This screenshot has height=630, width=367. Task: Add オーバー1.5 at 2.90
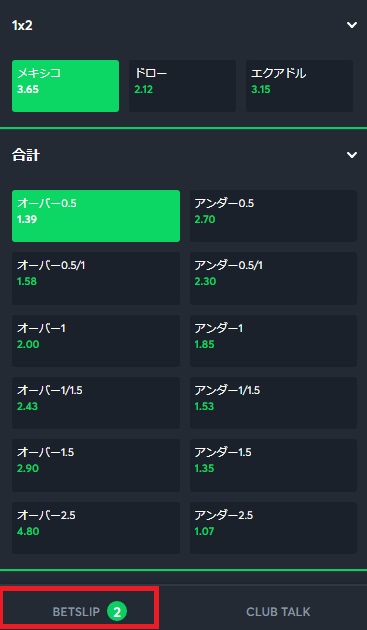click(96, 465)
